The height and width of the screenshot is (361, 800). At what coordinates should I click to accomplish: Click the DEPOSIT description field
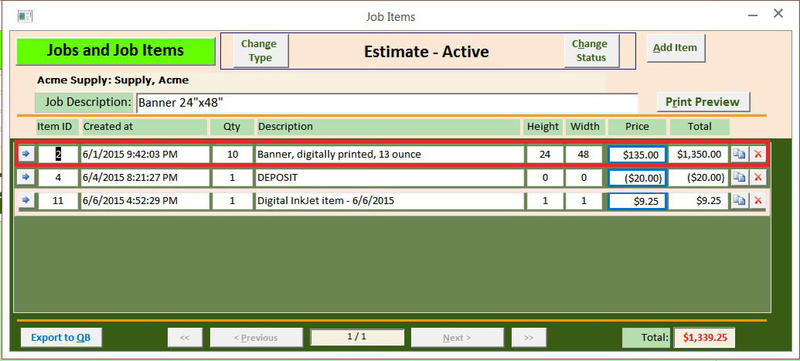(390, 177)
